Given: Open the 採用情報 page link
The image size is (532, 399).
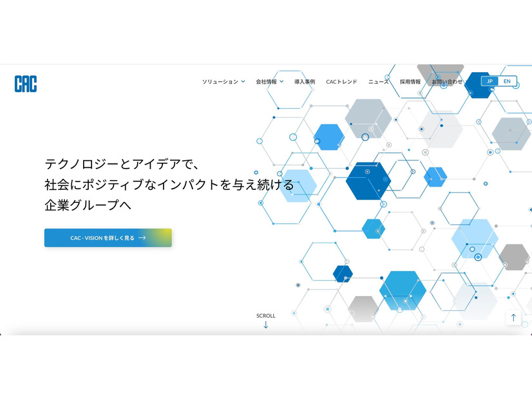Looking at the screenshot, I should pos(410,82).
